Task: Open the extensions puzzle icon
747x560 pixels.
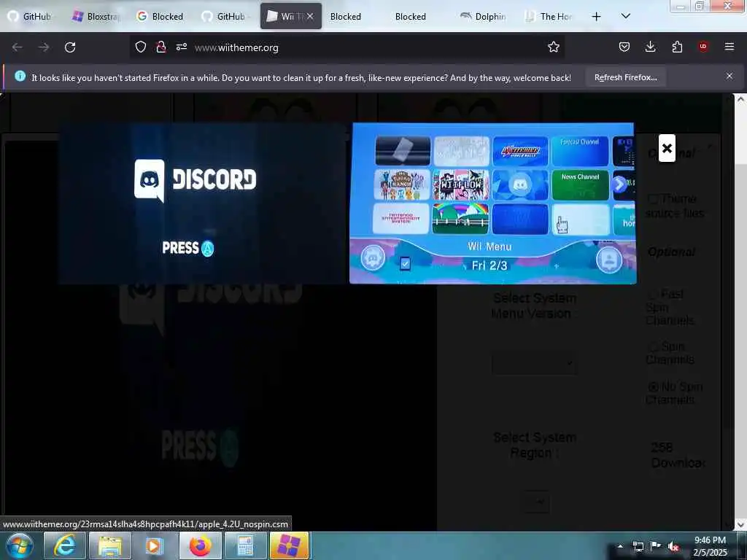Action: pyautogui.click(x=677, y=47)
